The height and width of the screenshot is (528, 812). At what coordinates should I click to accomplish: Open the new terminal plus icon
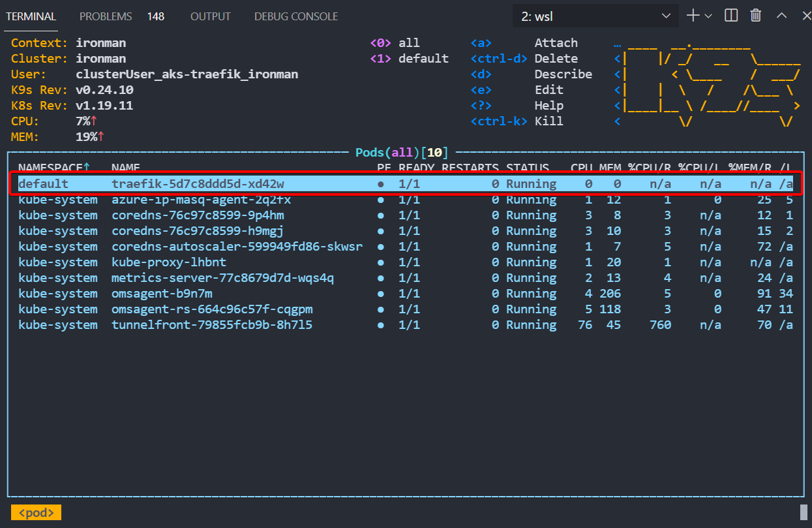tap(693, 16)
